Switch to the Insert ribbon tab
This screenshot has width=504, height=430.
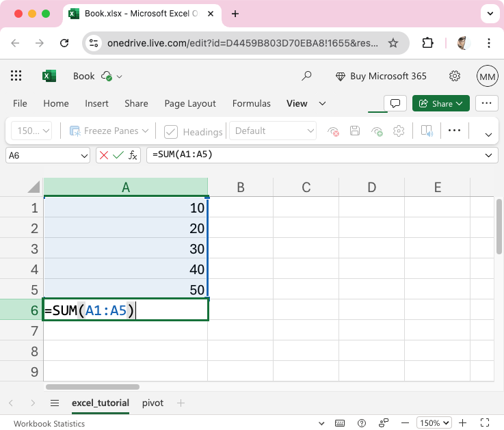(96, 103)
